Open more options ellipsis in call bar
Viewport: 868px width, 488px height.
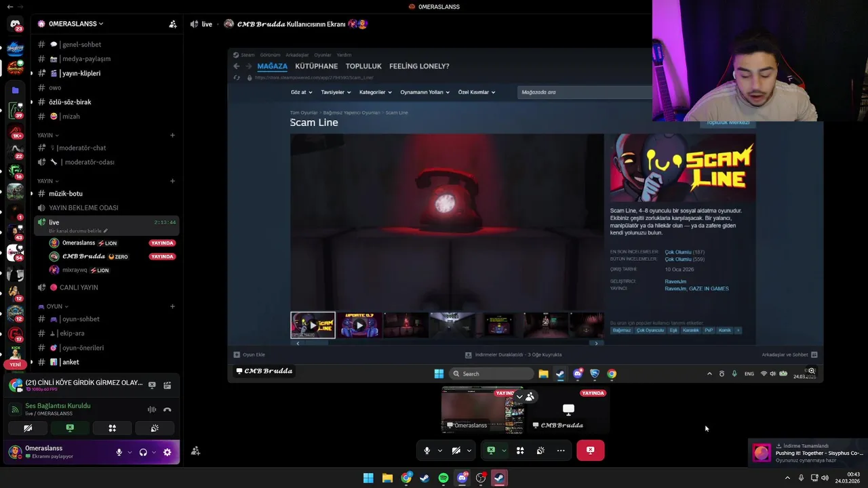(561, 451)
